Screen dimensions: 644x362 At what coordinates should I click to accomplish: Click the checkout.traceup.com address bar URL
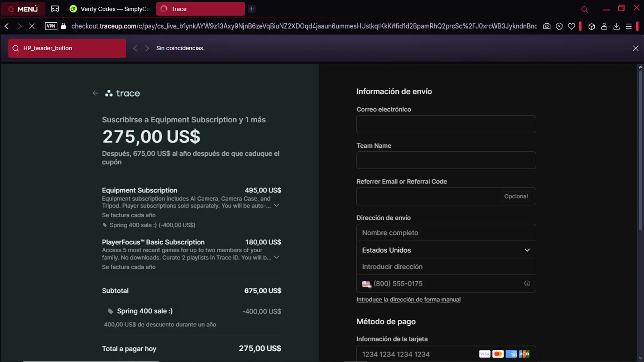(304, 26)
